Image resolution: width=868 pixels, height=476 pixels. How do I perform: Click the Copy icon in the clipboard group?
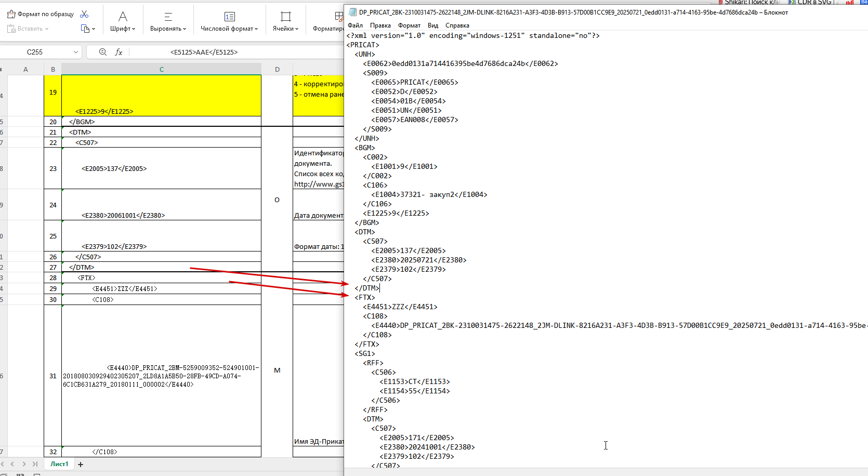point(85,29)
